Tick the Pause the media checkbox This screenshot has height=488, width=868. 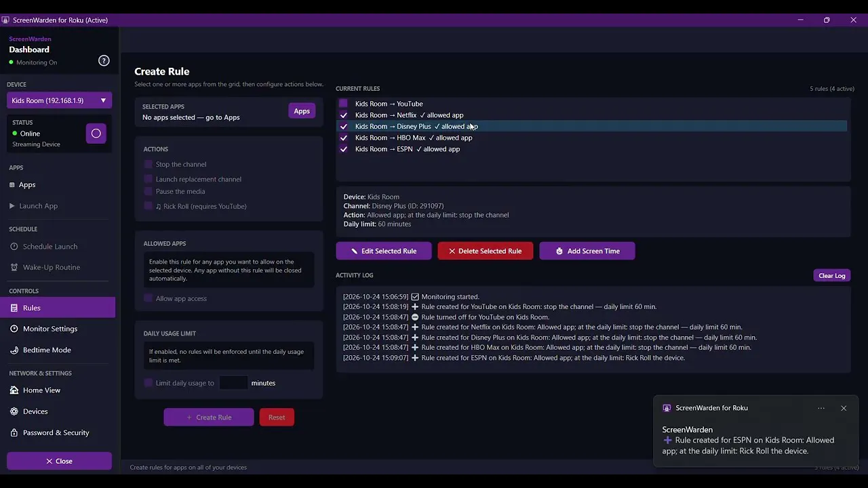coord(149,191)
